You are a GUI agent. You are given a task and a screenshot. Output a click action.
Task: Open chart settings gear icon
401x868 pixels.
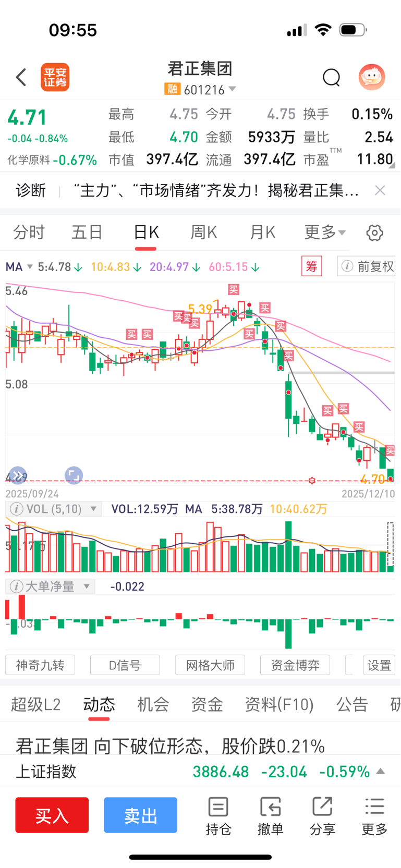point(374,233)
